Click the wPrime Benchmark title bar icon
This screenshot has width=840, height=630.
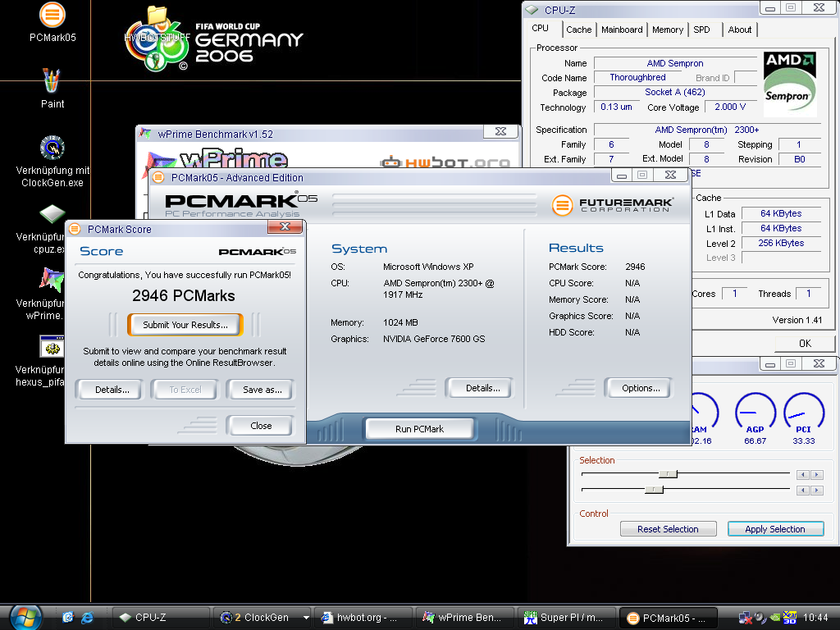point(144,134)
